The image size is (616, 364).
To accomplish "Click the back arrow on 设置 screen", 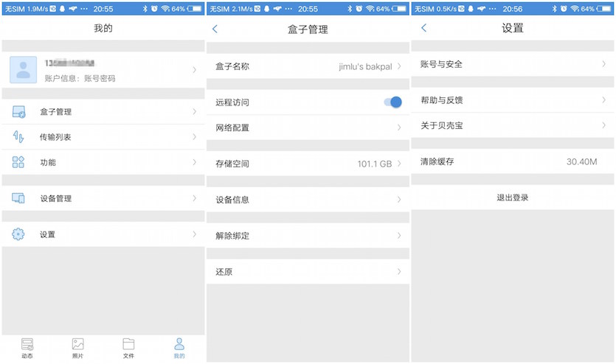I will pos(423,28).
